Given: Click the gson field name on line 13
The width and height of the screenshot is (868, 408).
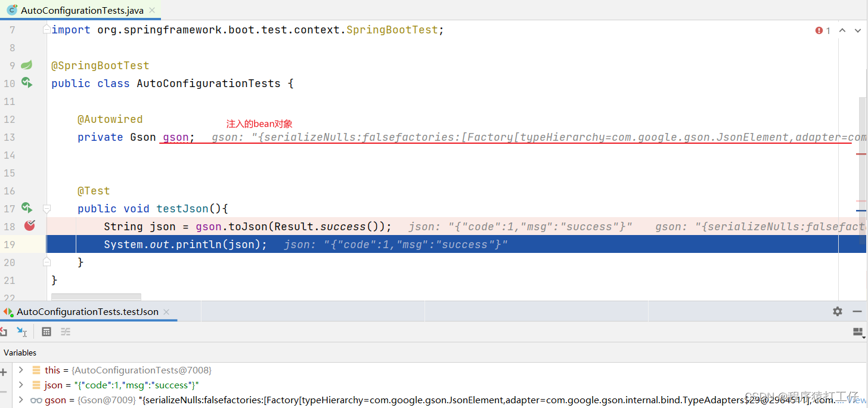Looking at the screenshot, I should pyautogui.click(x=176, y=137).
